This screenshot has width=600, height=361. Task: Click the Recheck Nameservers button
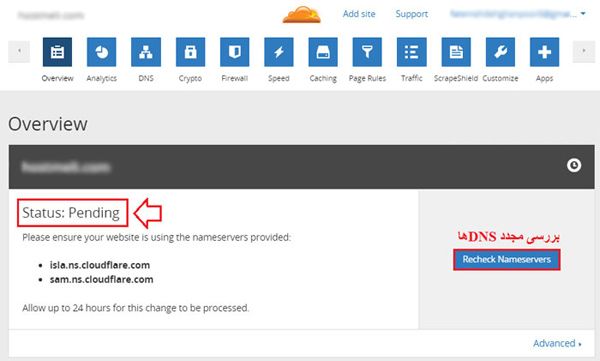(507, 260)
